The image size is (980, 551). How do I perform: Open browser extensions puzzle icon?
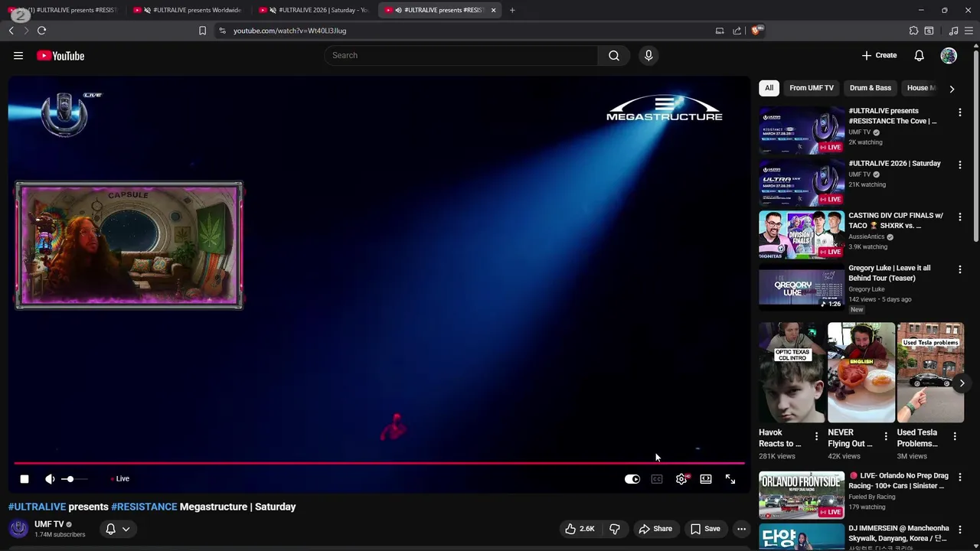(x=913, y=31)
